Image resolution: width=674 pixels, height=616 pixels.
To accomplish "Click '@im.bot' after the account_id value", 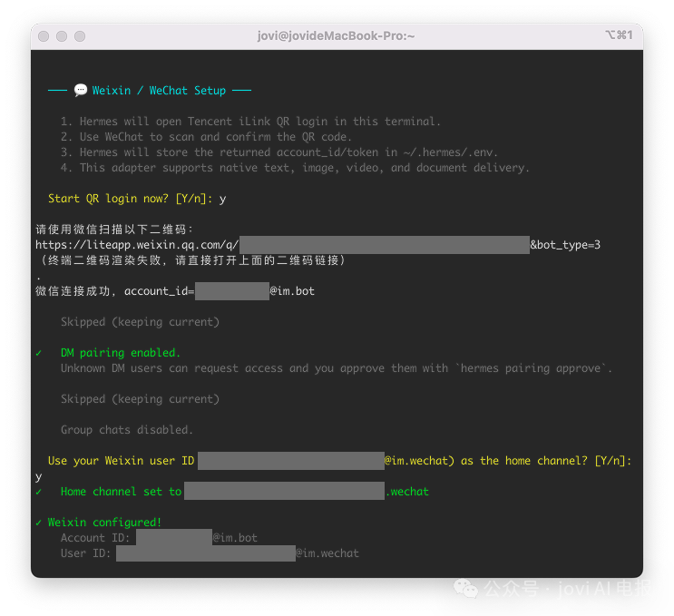I will pyautogui.click(x=292, y=291).
